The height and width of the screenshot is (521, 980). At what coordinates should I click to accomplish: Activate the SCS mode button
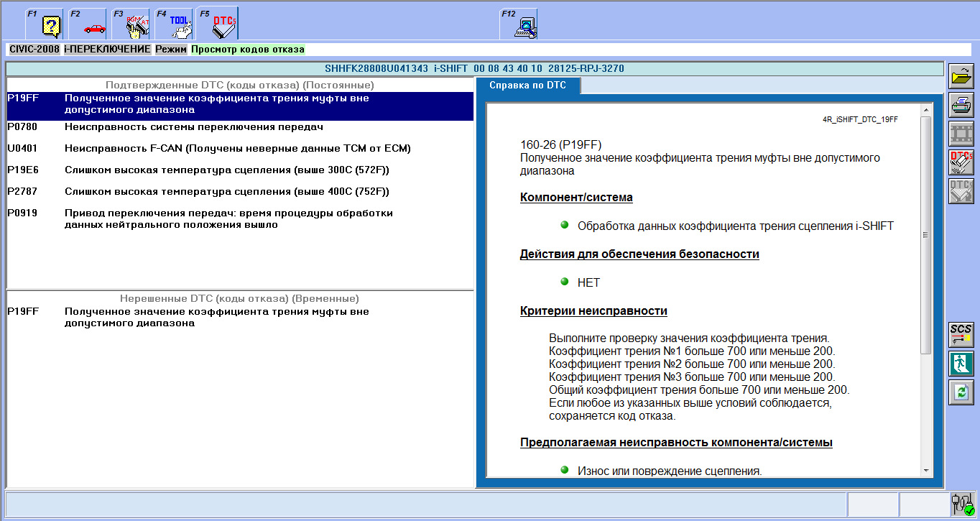[x=961, y=334]
